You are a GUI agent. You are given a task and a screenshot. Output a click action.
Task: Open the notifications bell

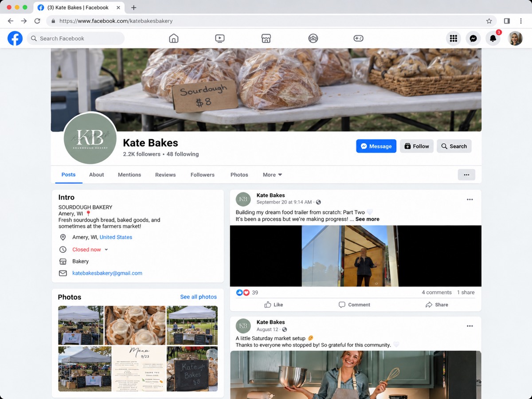point(493,39)
